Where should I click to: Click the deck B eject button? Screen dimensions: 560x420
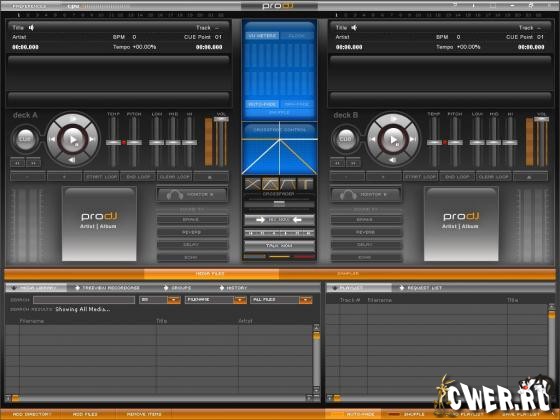click(530, 177)
